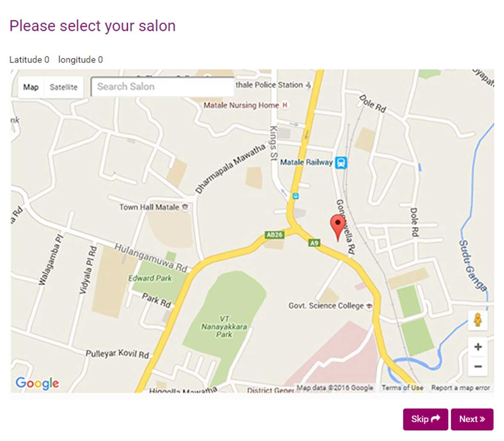Switch to Satellite view

[63, 87]
